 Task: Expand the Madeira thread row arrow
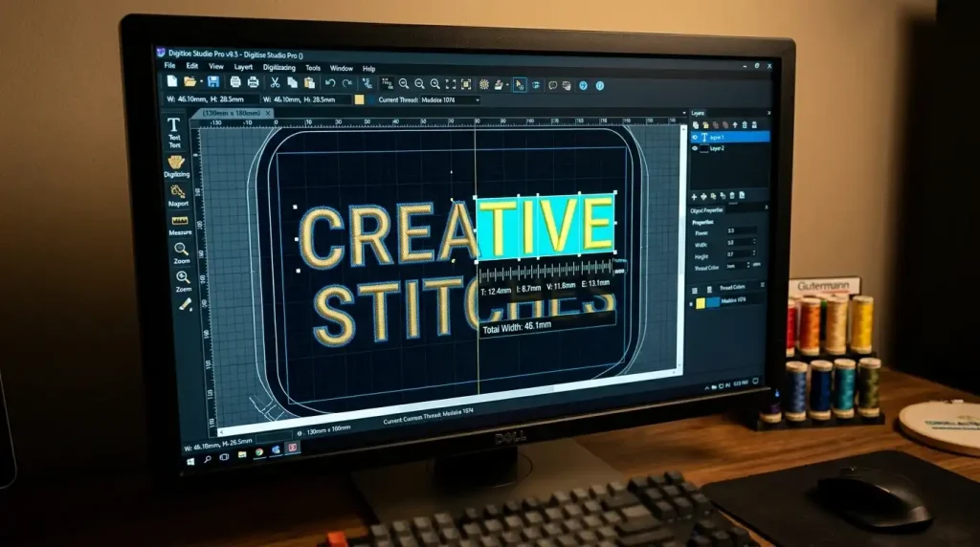(x=691, y=303)
